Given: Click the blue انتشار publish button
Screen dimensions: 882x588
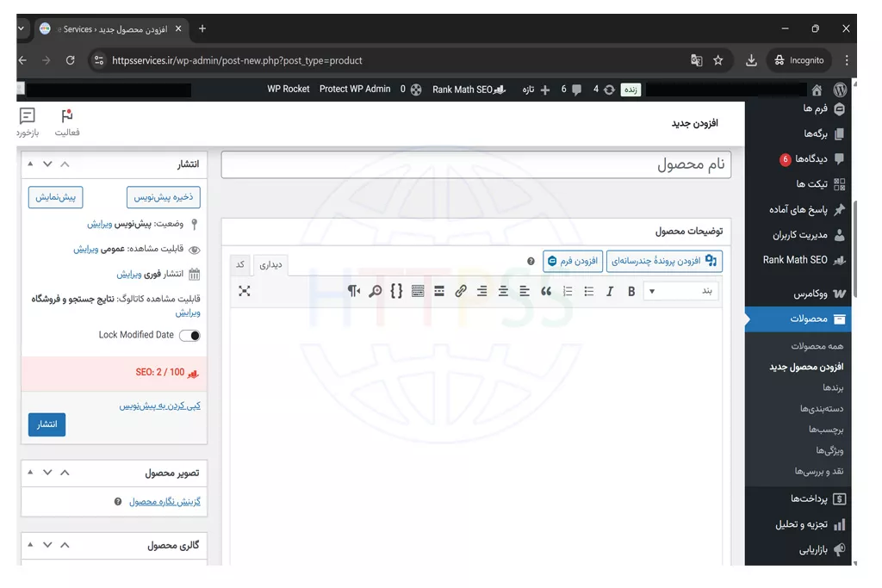Looking at the screenshot, I should coord(47,424).
